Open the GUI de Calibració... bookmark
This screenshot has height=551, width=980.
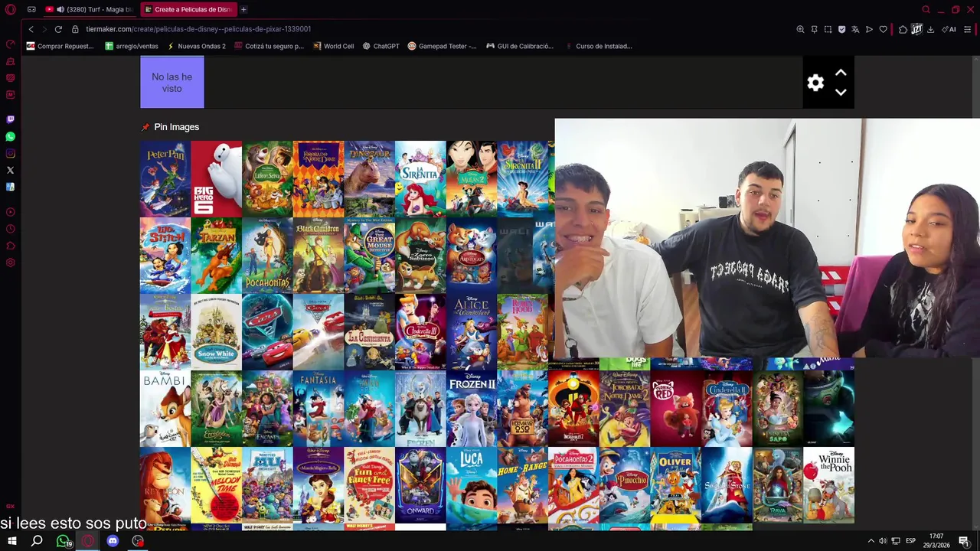[520, 46]
